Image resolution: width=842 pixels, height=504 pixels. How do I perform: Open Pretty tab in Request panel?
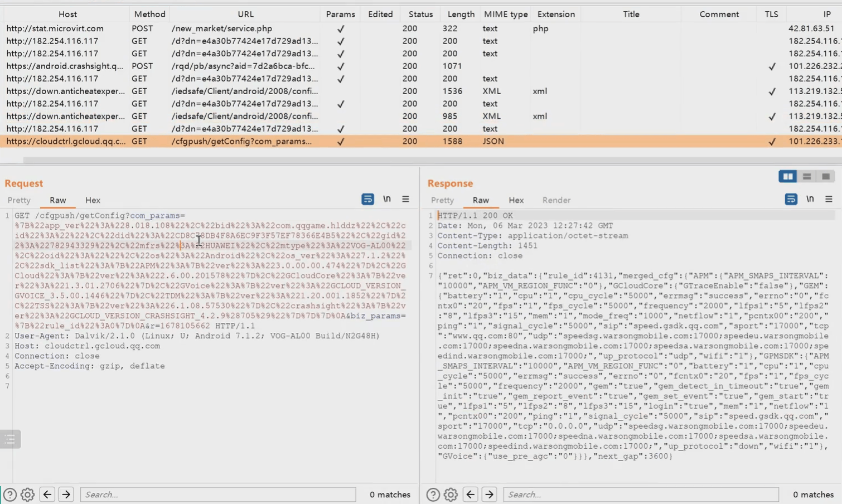[19, 200]
